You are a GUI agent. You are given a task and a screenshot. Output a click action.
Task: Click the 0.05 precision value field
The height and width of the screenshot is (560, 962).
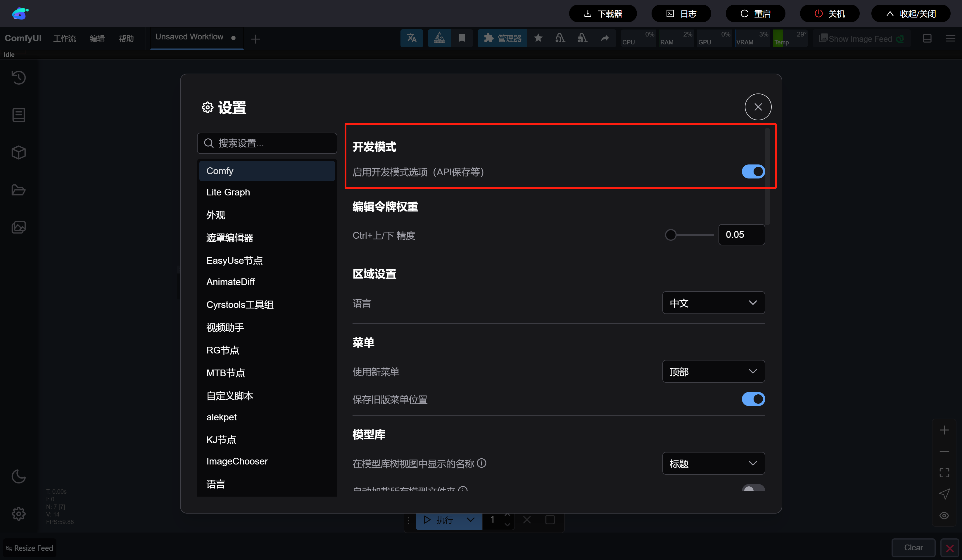(x=741, y=235)
